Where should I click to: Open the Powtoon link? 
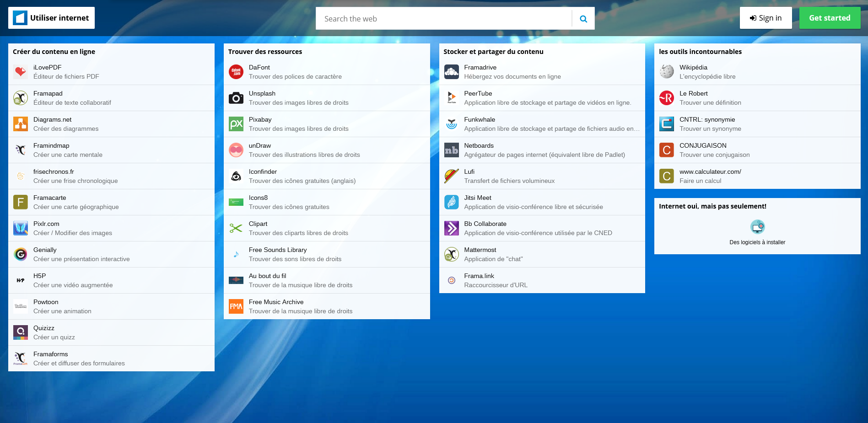coord(111,306)
